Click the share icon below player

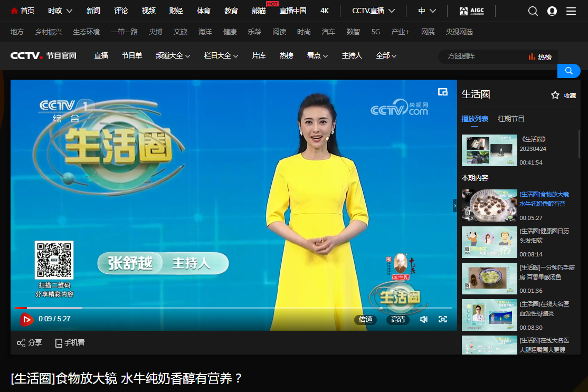21,342
